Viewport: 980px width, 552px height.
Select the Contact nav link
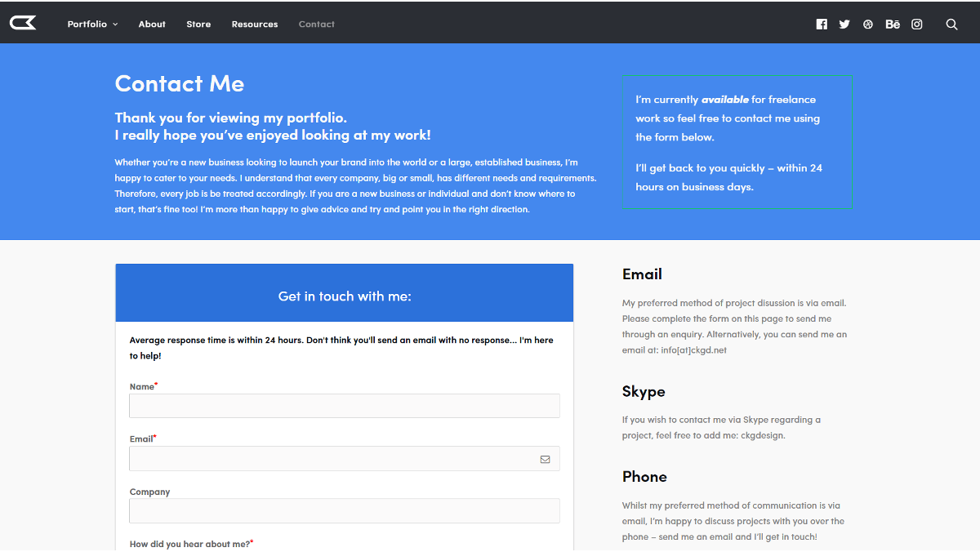click(x=317, y=24)
